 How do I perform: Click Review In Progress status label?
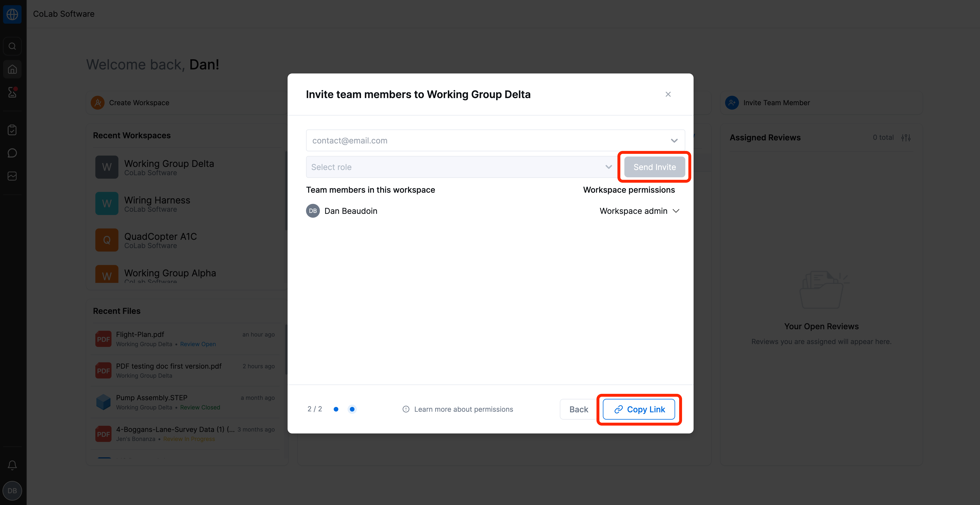189,439
